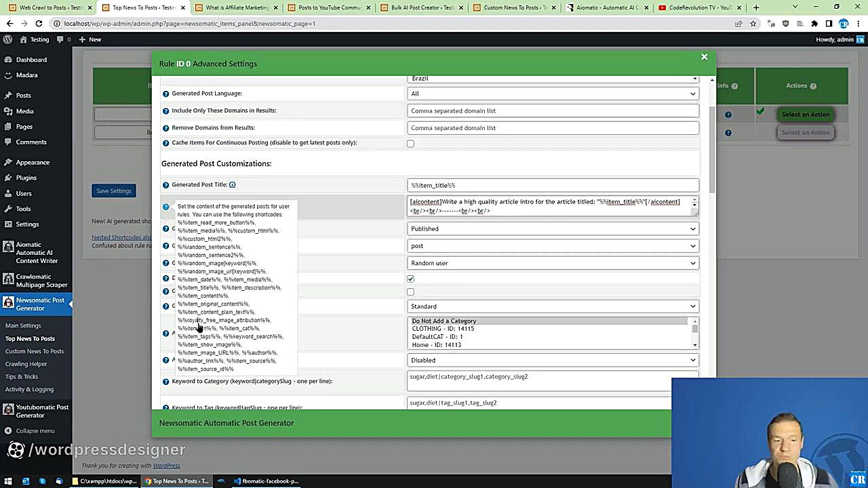The image size is (868, 488).
Task: Reload the page with browser refresh
Action: (x=39, y=23)
